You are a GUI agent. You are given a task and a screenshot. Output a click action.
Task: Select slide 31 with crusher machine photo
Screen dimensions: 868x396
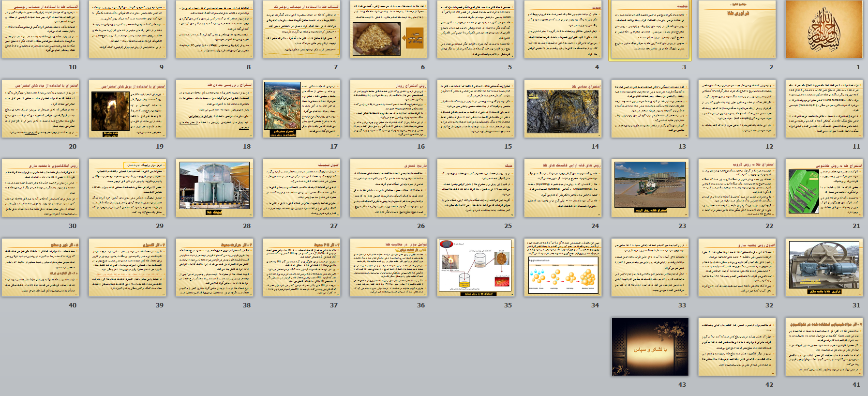tap(824, 268)
